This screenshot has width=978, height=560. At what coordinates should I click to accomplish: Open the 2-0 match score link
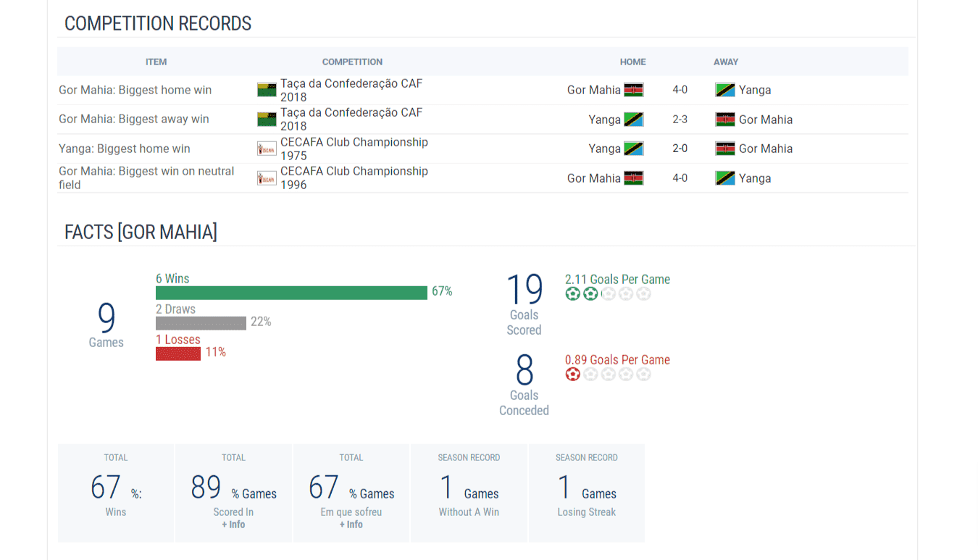680,149
